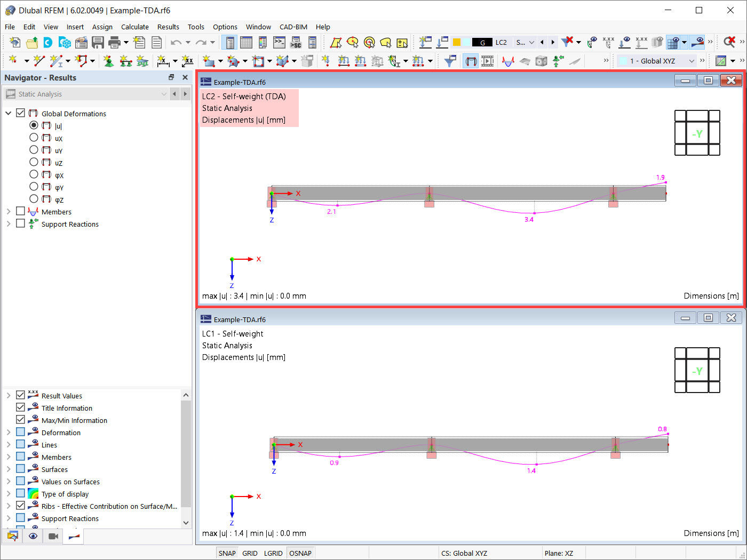Viewport: 747px width, 560px height.
Task: Click the new nodal support icon
Action: pyautogui.click(x=109, y=61)
